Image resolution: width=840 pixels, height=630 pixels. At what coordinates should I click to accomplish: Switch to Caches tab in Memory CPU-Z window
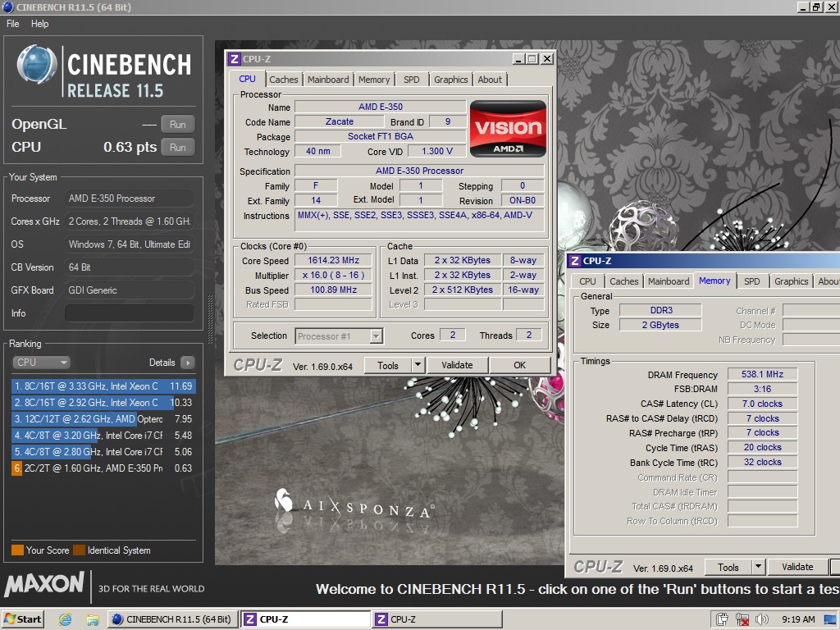624,281
